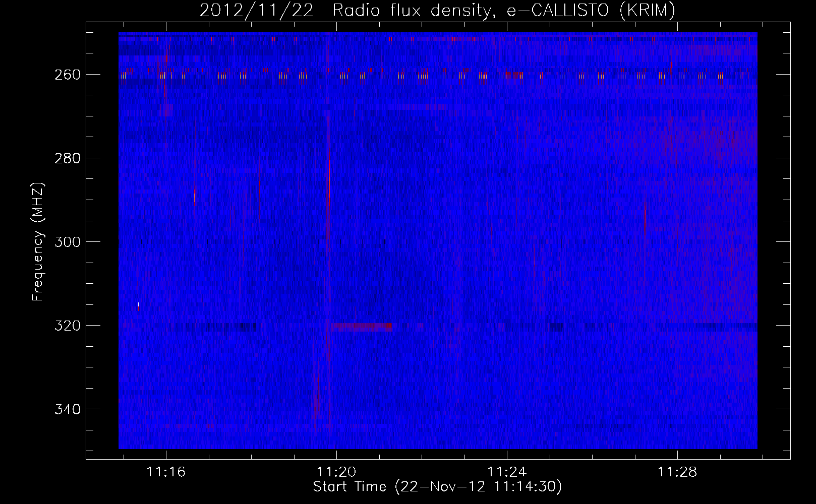The width and height of the screenshot is (816, 504).
Task: Click the 11:28 time tick label
Action: 677,472
